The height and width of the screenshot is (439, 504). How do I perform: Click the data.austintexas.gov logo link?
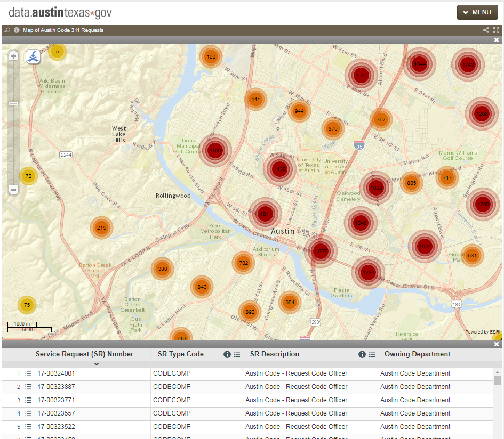point(60,12)
